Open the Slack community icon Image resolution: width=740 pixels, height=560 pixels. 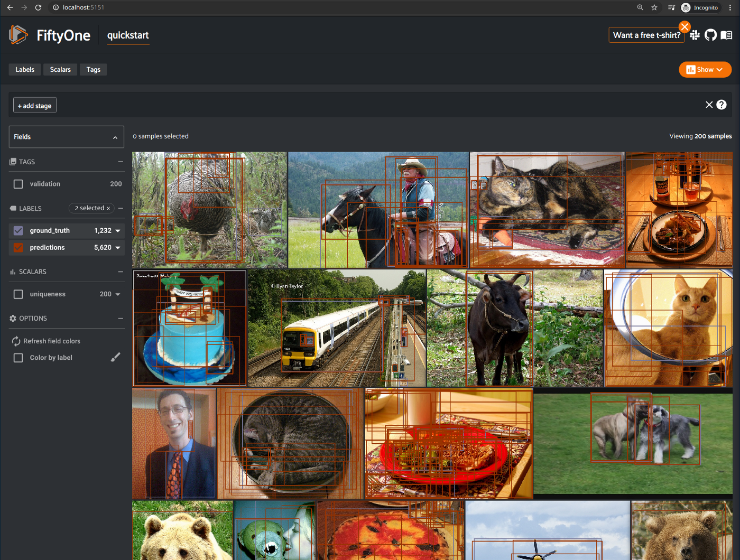[x=695, y=35]
